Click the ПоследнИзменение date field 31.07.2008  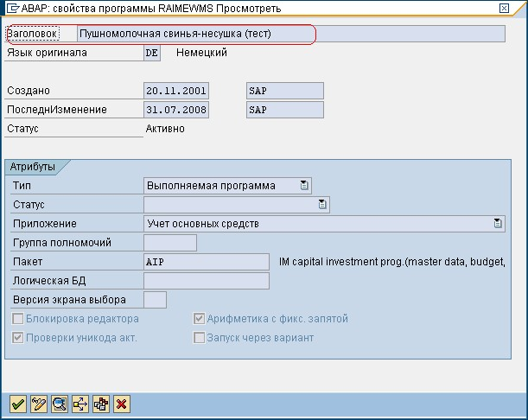pos(176,110)
